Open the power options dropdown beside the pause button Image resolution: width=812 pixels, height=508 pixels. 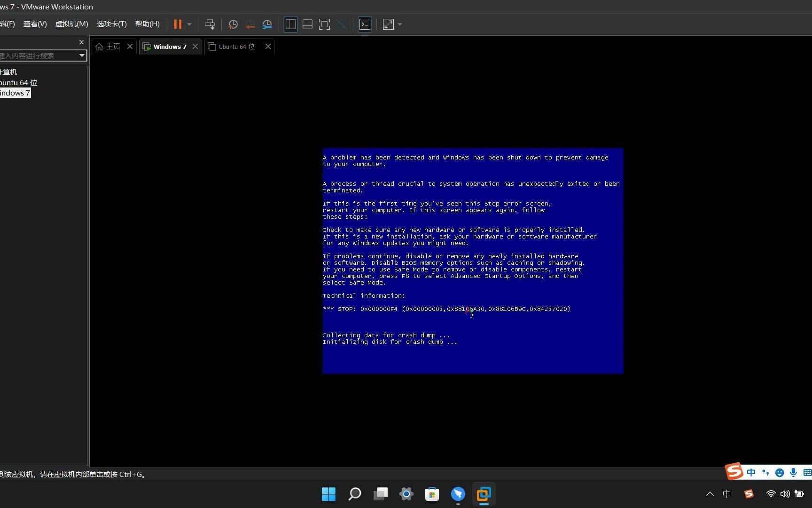pos(189,24)
